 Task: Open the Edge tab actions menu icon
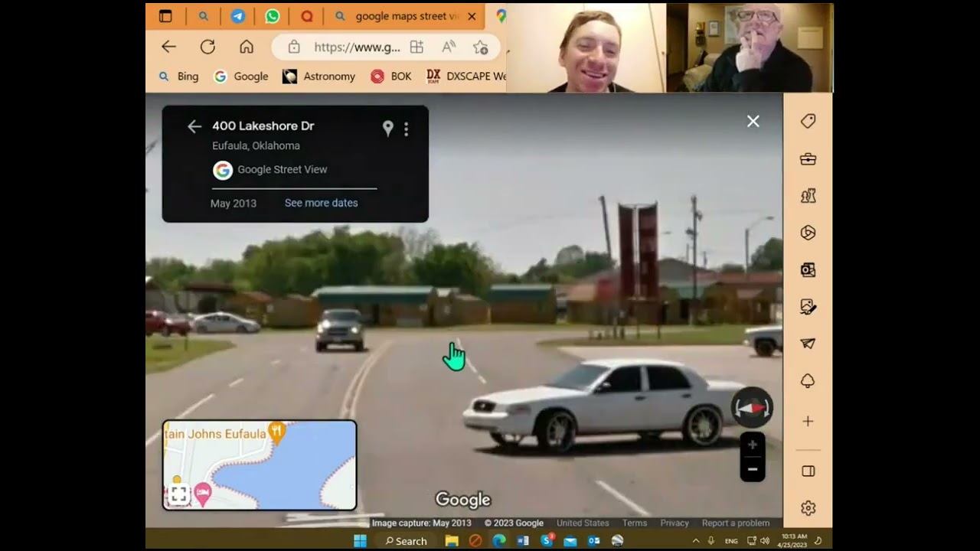[x=165, y=16]
